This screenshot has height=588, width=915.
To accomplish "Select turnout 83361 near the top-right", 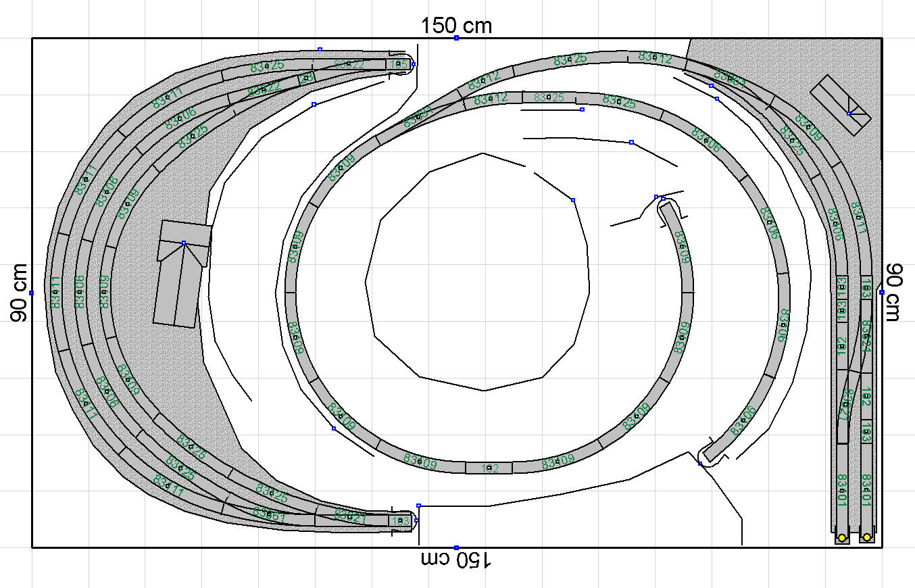I will [730, 80].
